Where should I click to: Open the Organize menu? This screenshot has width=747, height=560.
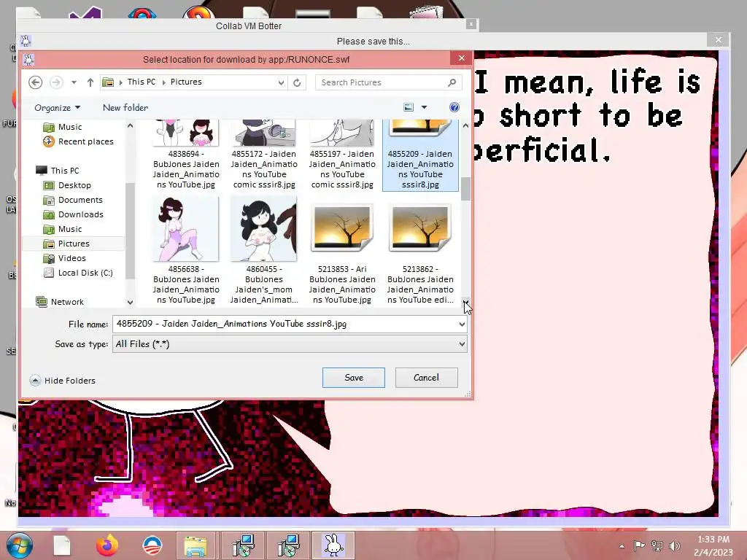tap(57, 108)
